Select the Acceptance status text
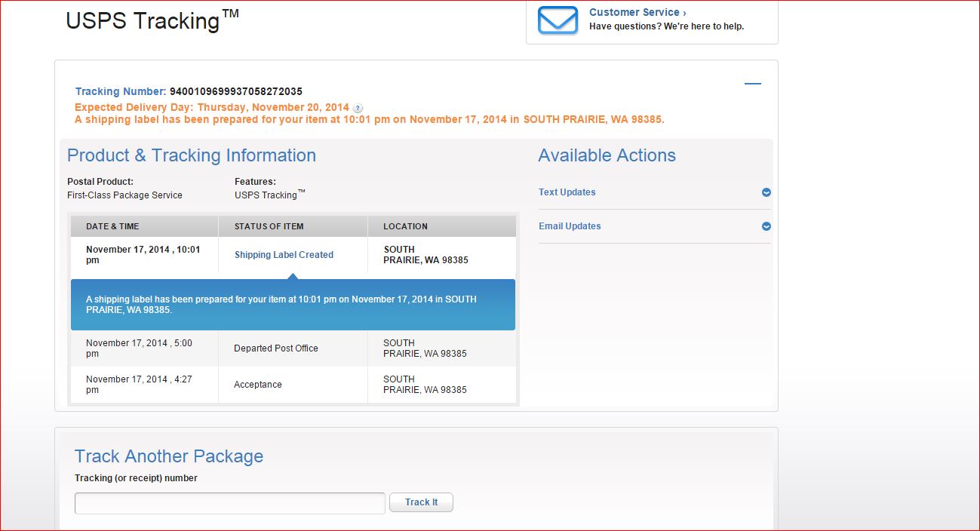The height and width of the screenshot is (531, 980). coord(258,385)
